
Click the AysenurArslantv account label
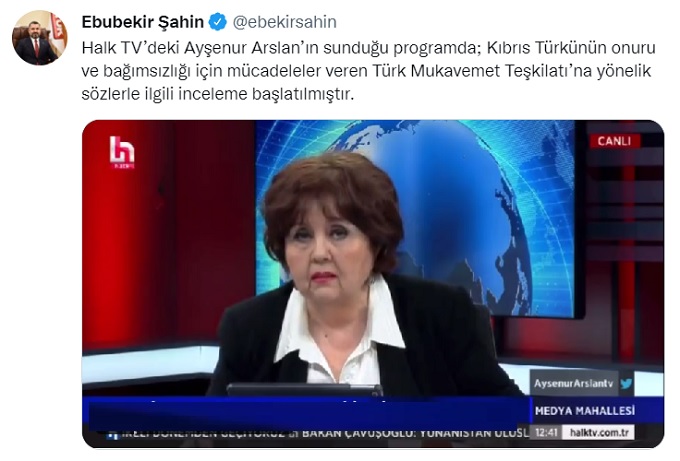pyautogui.click(x=573, y=383)
